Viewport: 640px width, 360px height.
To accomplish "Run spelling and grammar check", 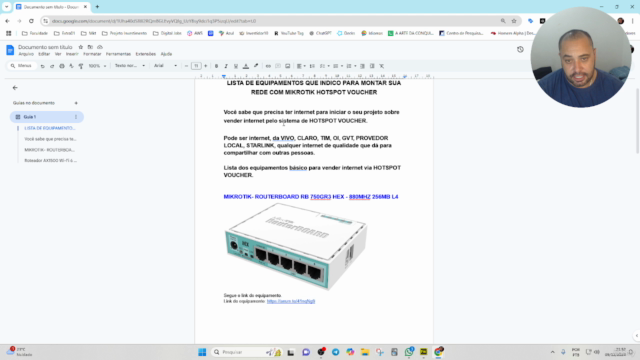I will click(x=71, y=66).
